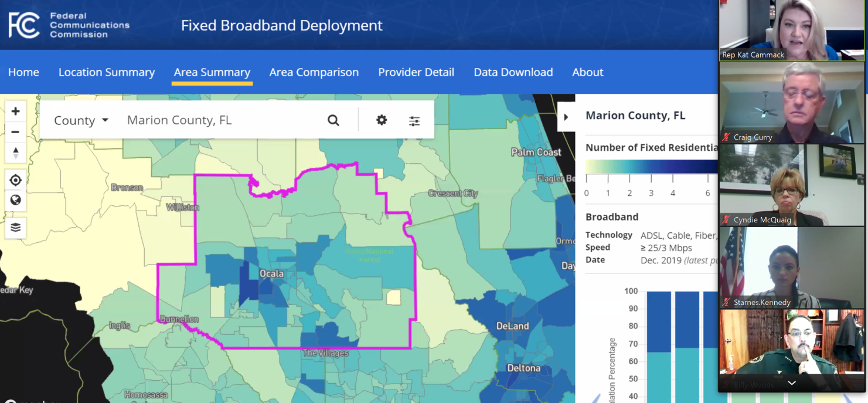Go to the Home tab

[x=23, y=72]
